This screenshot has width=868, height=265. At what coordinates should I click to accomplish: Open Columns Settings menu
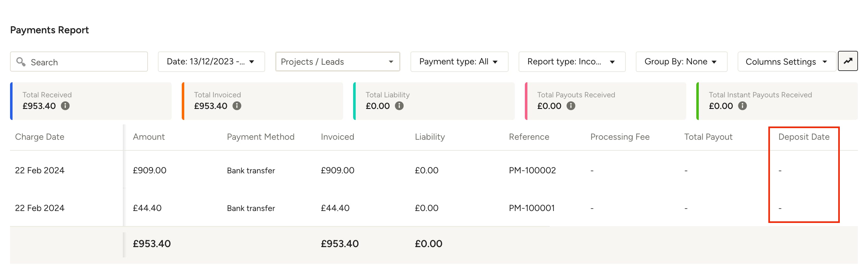click(x=787, y=62)
